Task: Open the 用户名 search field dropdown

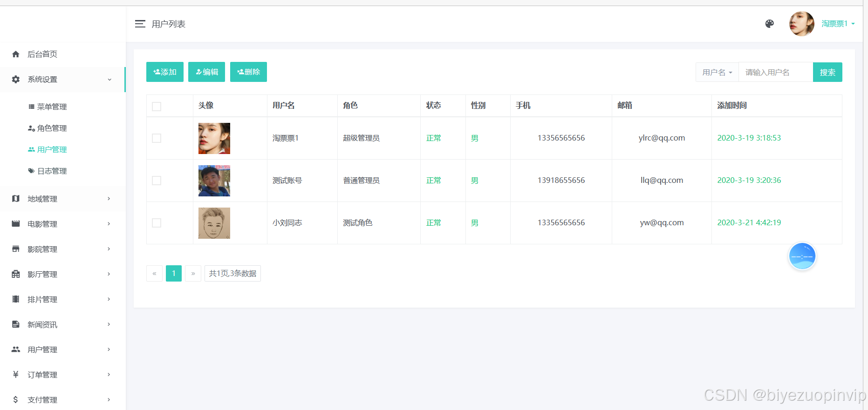Action: pos(717,72)
